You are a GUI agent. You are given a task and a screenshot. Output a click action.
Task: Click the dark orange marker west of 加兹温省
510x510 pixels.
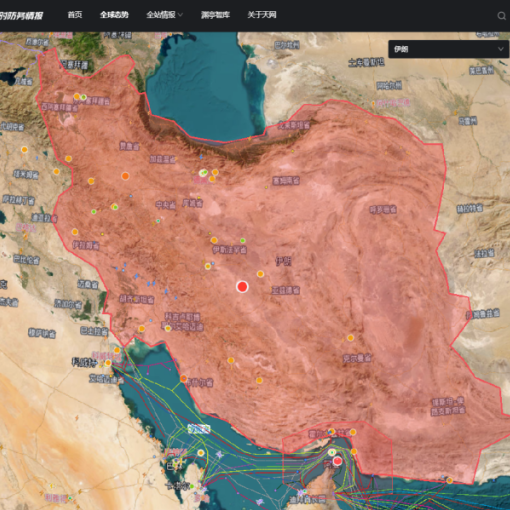(125, 176)
